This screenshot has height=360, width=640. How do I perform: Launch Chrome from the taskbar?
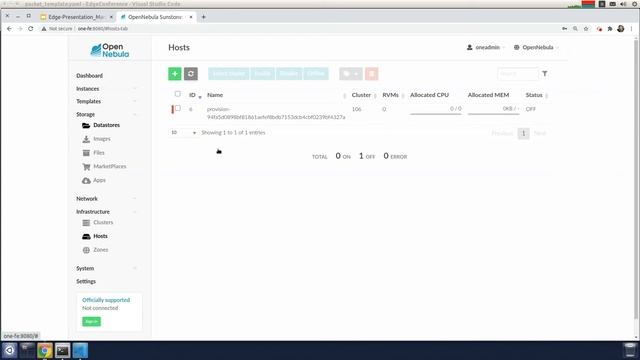pyautogui.click(x=45, y=350)
